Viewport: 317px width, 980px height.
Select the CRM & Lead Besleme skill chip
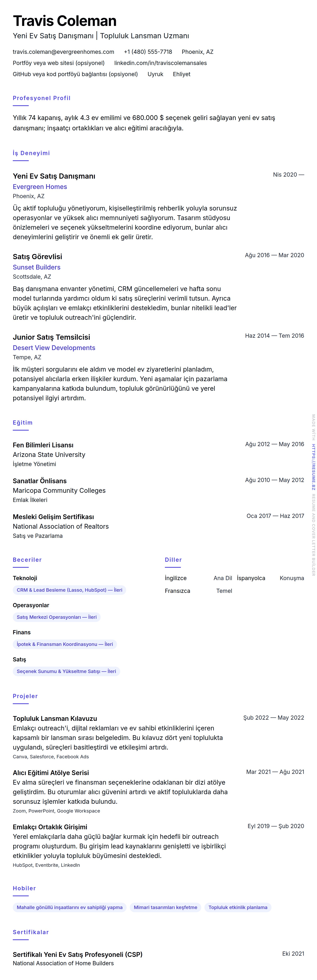click(x=69, y=590)
